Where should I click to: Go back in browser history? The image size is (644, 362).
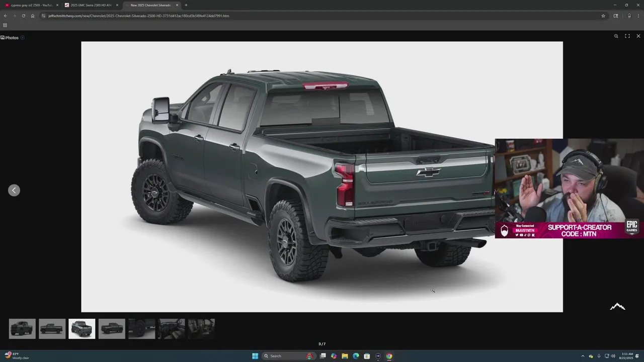coord(6,16)
